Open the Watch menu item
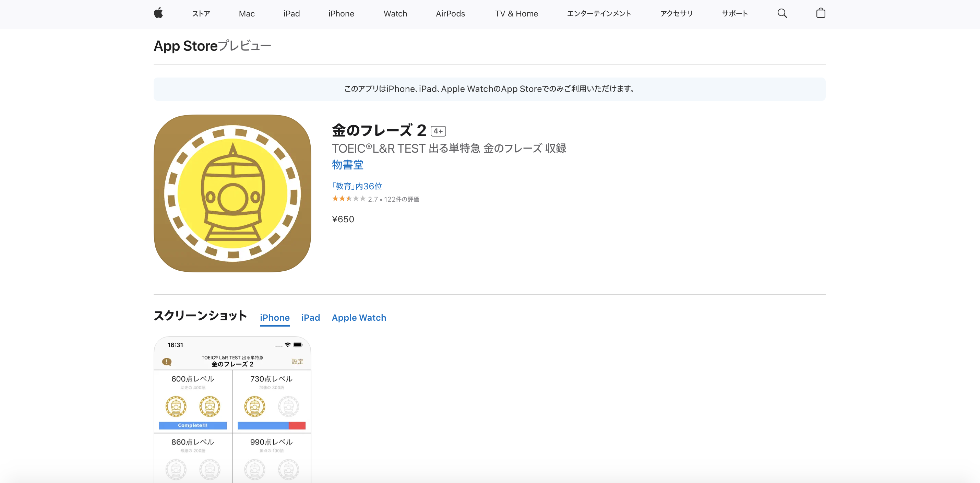 coord(395,14)
